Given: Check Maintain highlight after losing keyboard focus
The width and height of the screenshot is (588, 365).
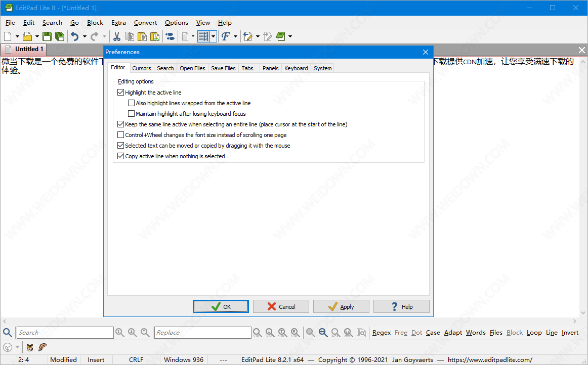Looking at the screenshot, I should [131, 114].
